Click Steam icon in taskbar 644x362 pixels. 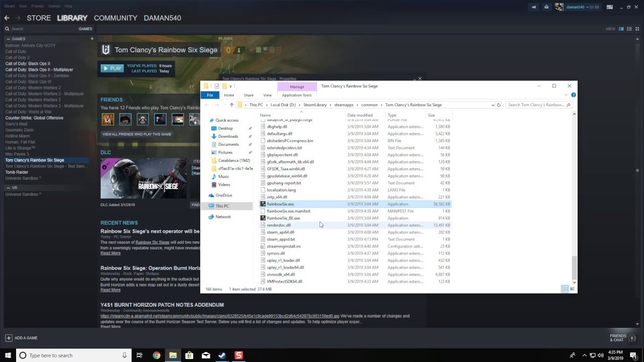pos(222,355)
